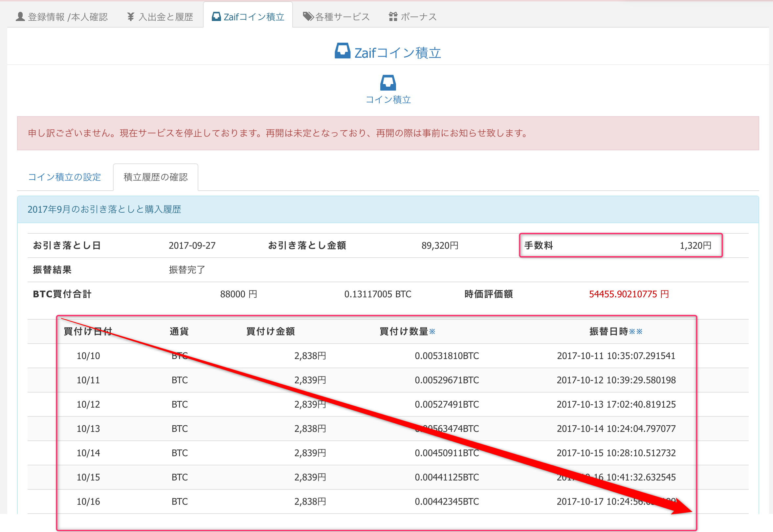This screenshot has width=773, height=532.
Task: Click the 2,838円 amount in the 10/16 row
Action: point(310,502)
